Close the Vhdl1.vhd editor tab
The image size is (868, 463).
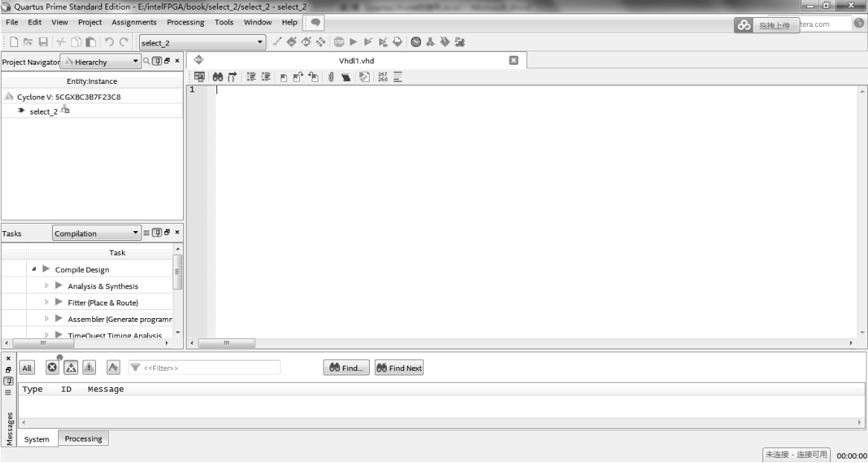coord(514,60)
